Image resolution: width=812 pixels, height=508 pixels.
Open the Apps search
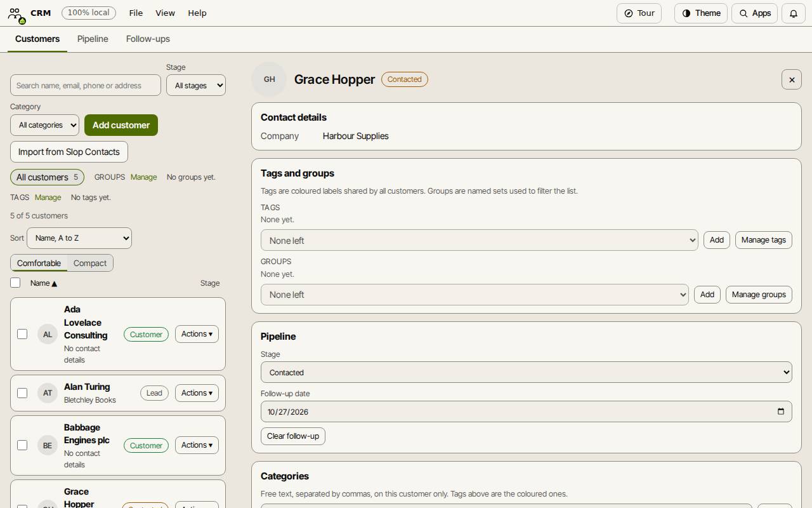point(754,13)
